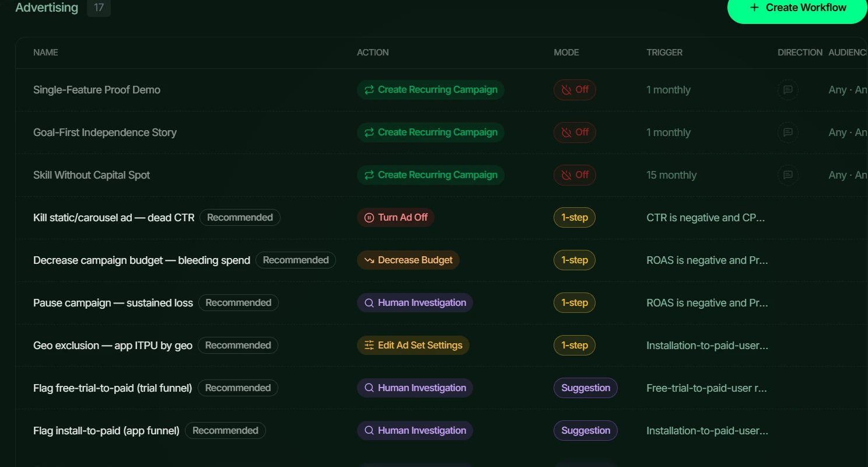Viewport: 868px width, 467px height.
Task: Click Human Investigation badge for Flag free-trial-to-paid
Action: [415, 388]
